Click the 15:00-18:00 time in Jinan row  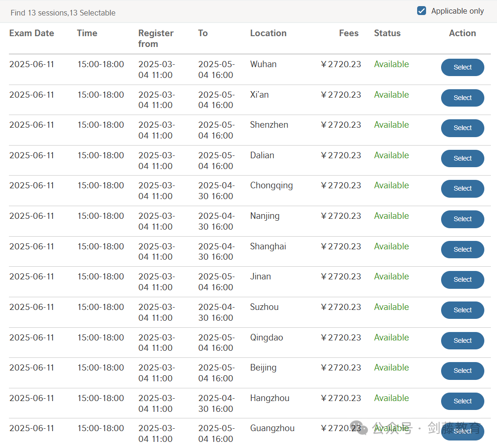coord(101,277)
